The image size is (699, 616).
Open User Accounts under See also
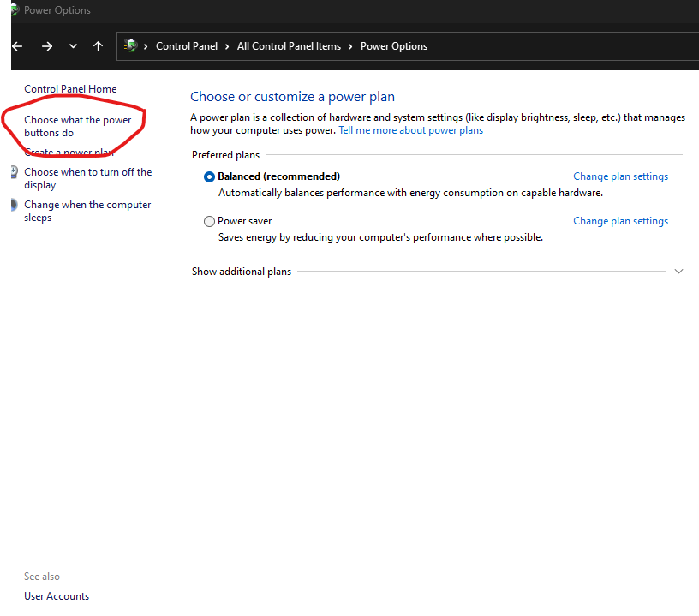(x=57, y=596)
